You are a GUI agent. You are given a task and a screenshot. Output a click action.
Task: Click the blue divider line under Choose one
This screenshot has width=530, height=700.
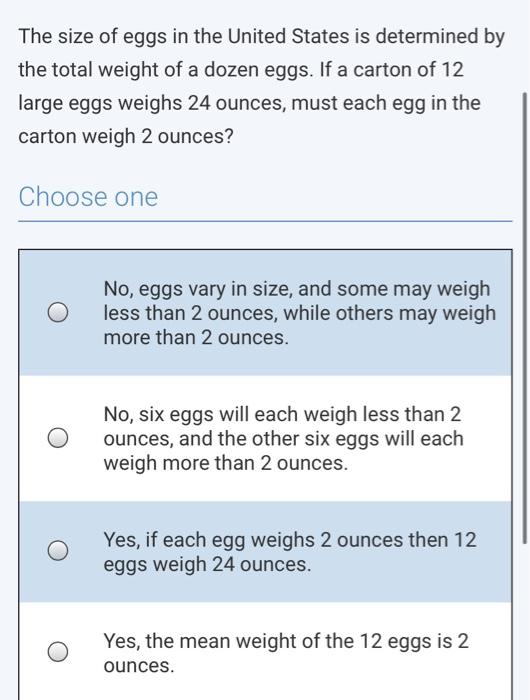[265, 221]
